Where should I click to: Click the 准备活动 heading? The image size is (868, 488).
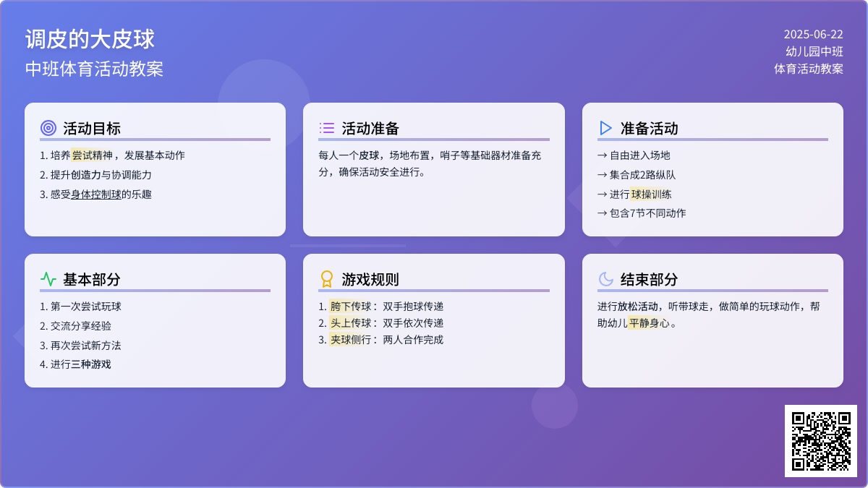pos(650,128)
